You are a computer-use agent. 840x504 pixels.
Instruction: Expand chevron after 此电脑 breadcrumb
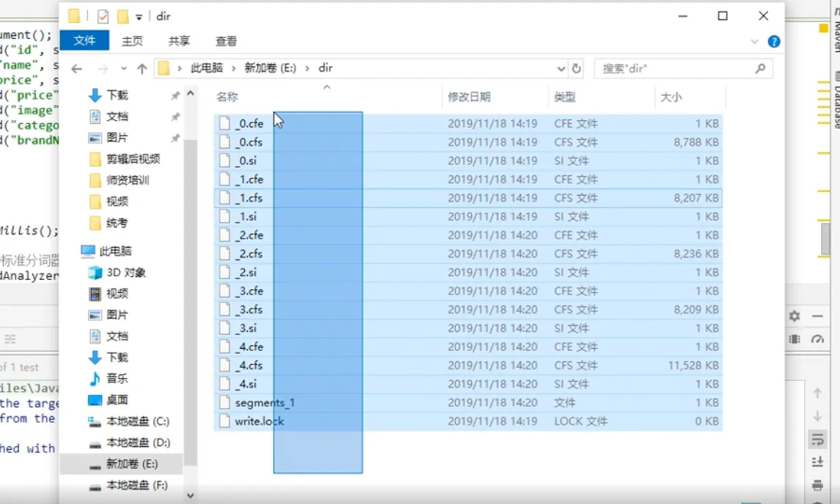(x=234, y=68)
